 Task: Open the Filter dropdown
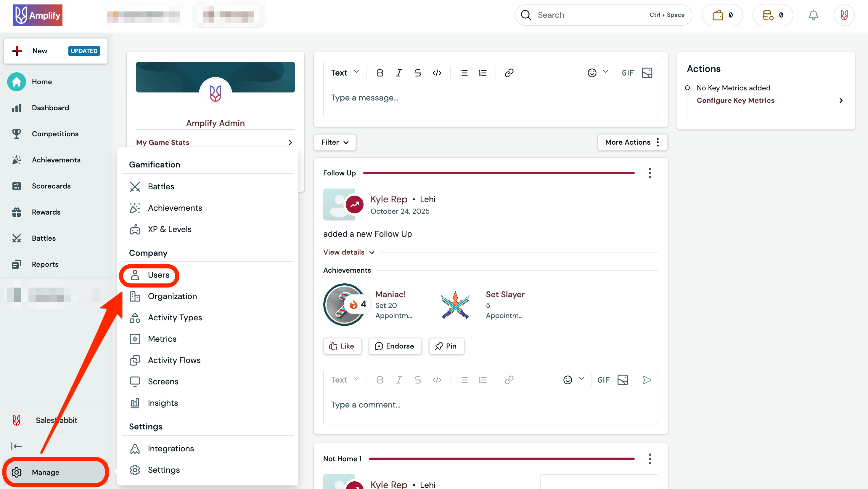[x=334, y=142]
